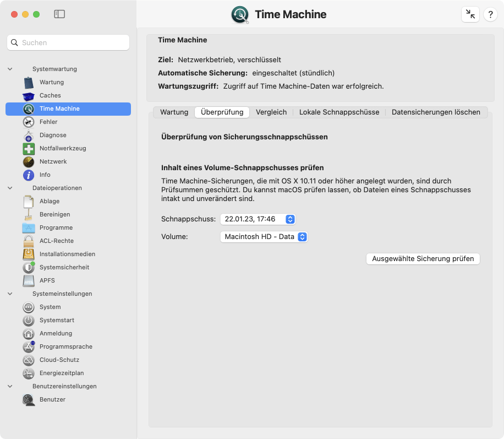
Task: Select Energiezeitplan label in the sidebar
Action: pos(62,373)
